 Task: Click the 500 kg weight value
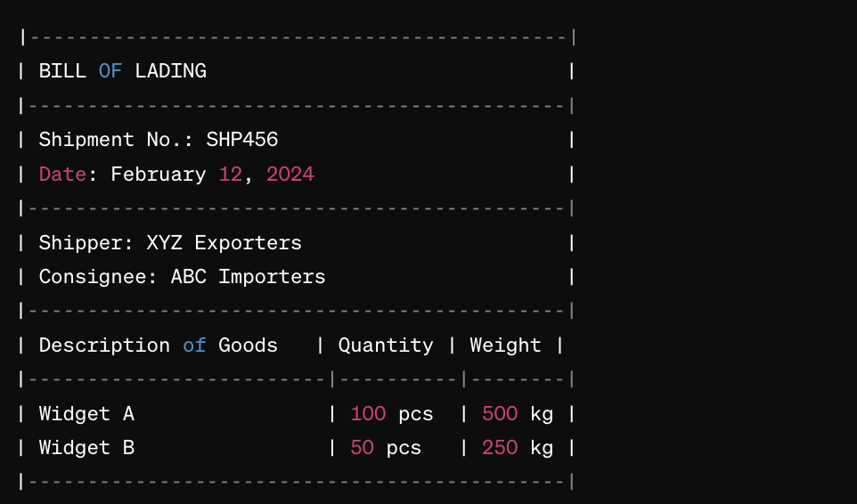pos(518,414)
